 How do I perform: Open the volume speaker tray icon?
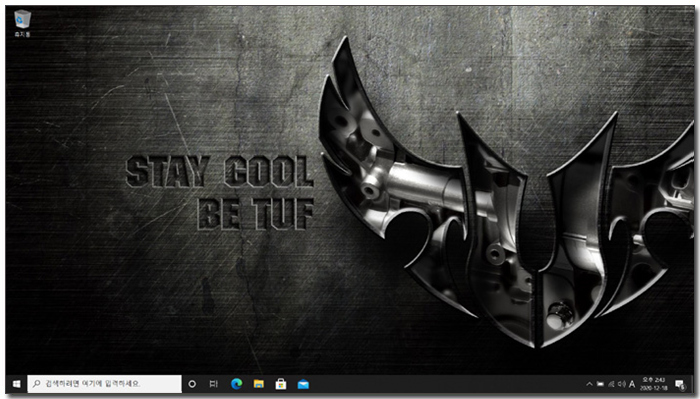point(621,384)
